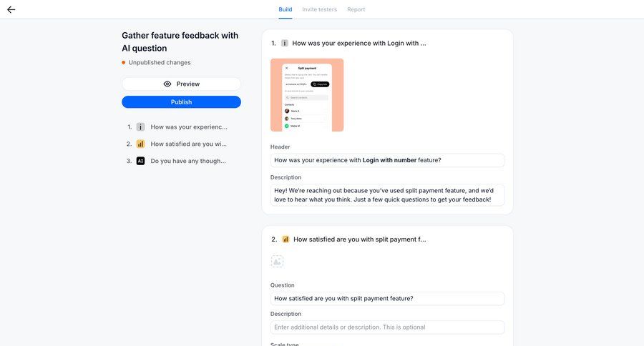
Task: Click the empty Description field in question 2
Action: point(387,327)
